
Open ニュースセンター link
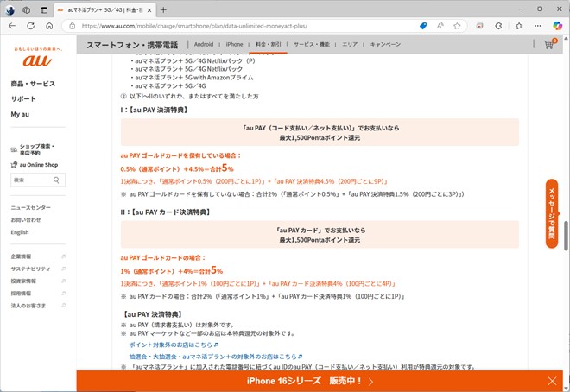(x=31, y=207)
